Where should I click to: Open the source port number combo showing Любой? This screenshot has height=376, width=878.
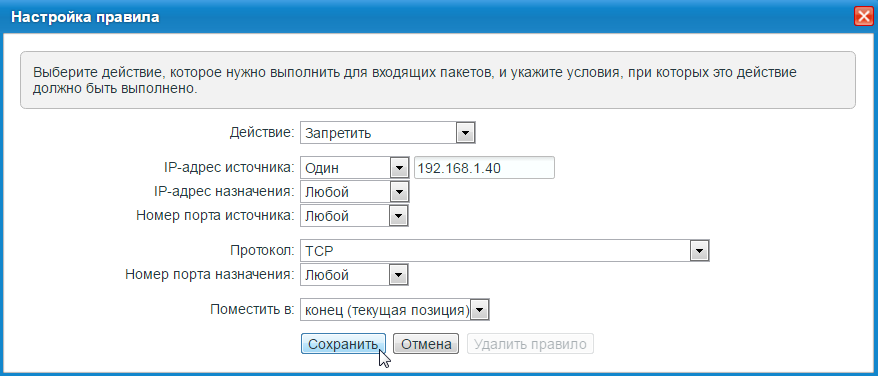click(354, 216)
